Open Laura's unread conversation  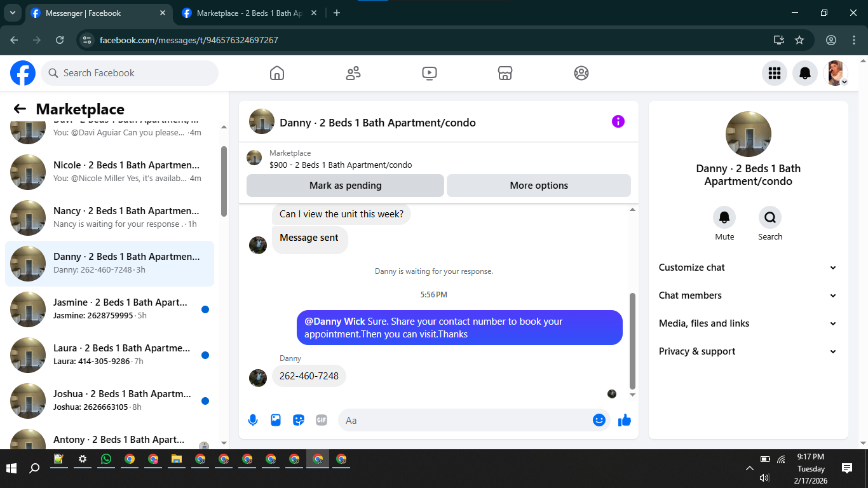pyautogui.click(x=109, y=355)
